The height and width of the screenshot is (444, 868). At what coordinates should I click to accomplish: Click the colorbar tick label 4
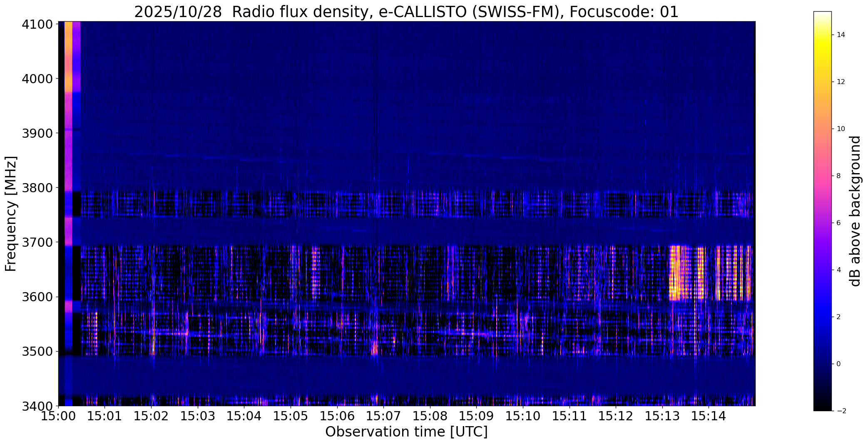tap(838, 270)
